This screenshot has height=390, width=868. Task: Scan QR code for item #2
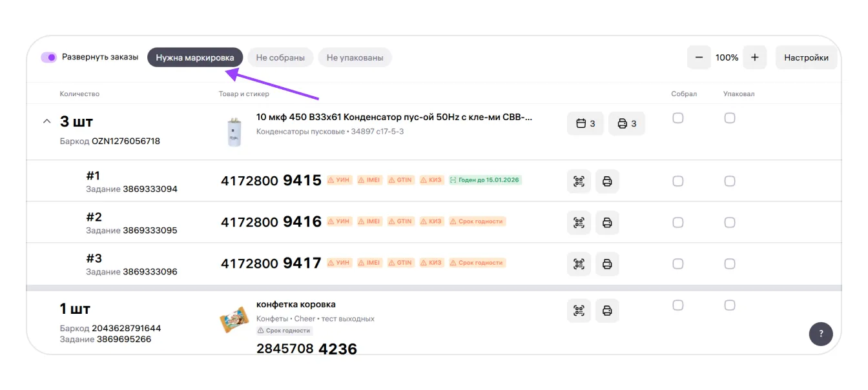[579, 223]
